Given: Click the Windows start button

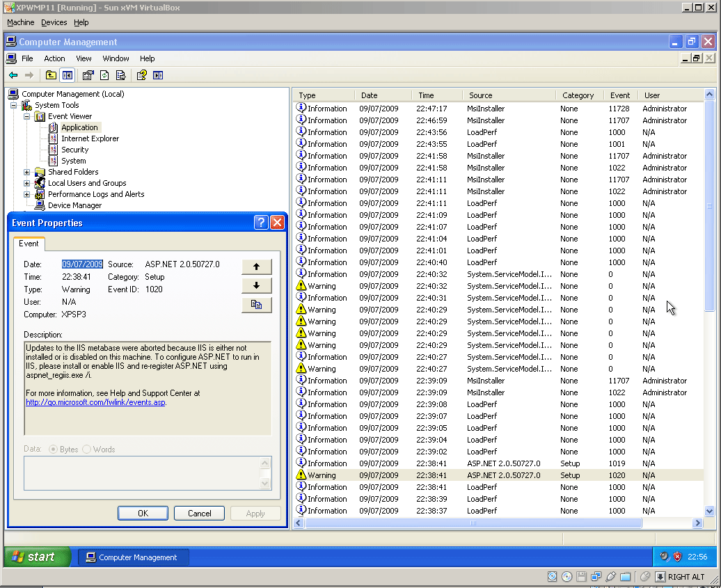Looking at the screenshot, I should (x=37, y=557).
